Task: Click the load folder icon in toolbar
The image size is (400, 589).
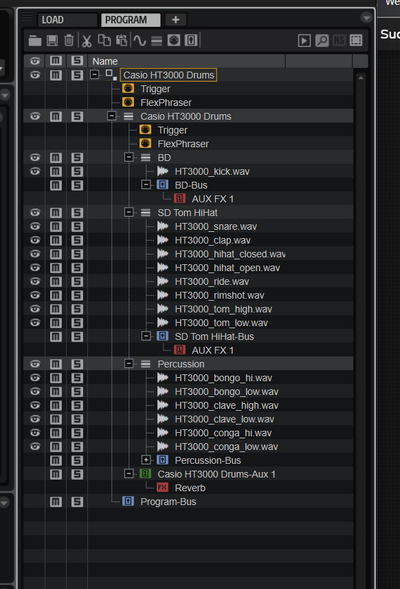Action: coord(35,41)
